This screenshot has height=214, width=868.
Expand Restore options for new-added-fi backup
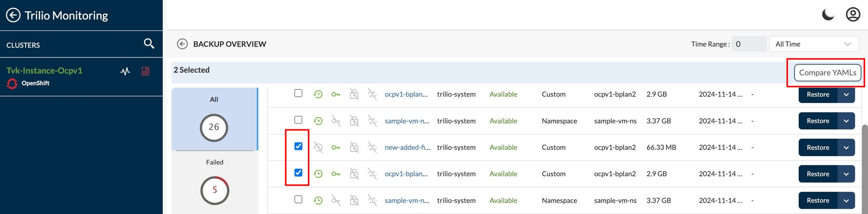coord(846,147)
